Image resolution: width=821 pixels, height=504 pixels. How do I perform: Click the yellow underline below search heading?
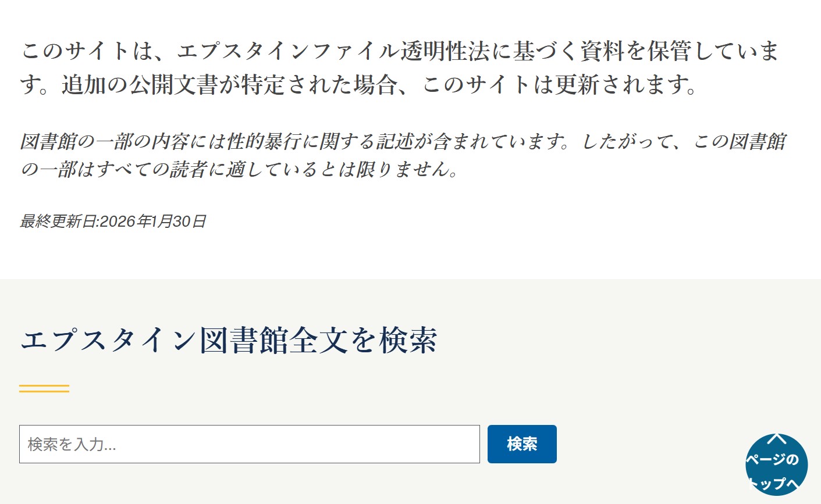(44, 388)
